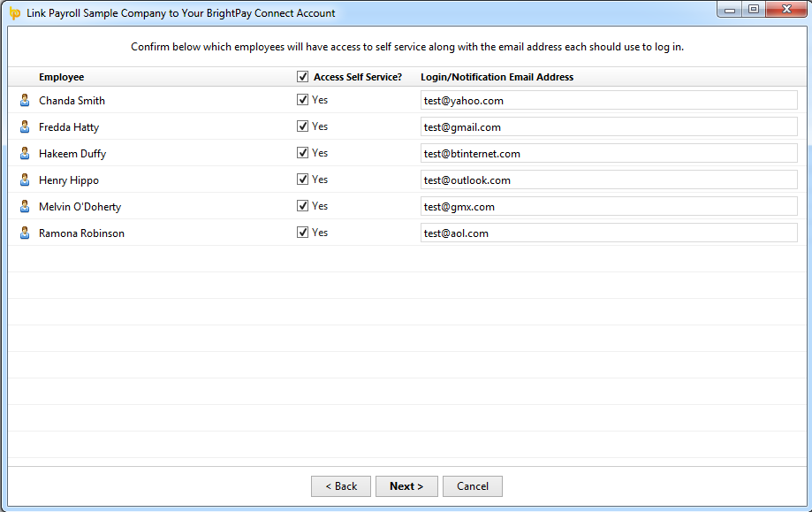The width and height of the screenshot is (812, 512).
Task: Focus the test@aol.com email field
Action: click(x=609, y=233)
